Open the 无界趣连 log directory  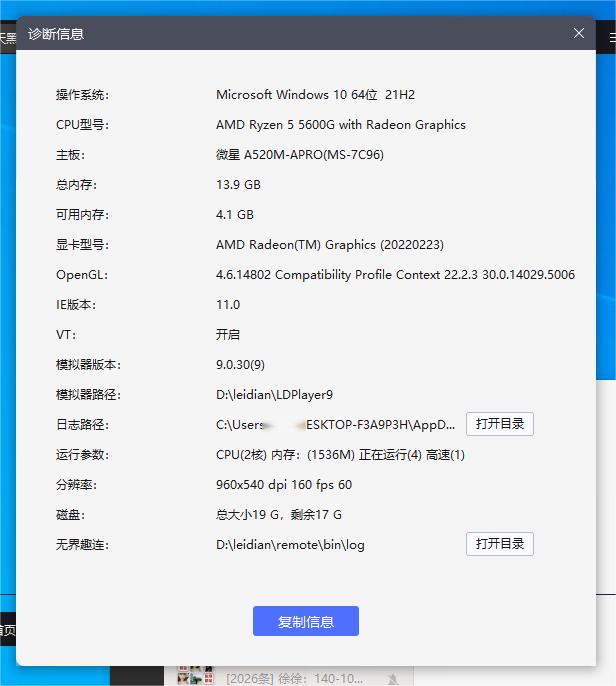499,544
